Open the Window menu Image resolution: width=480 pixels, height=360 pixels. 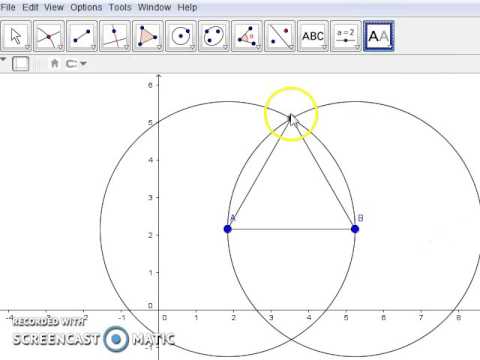[x=154, y=7]
